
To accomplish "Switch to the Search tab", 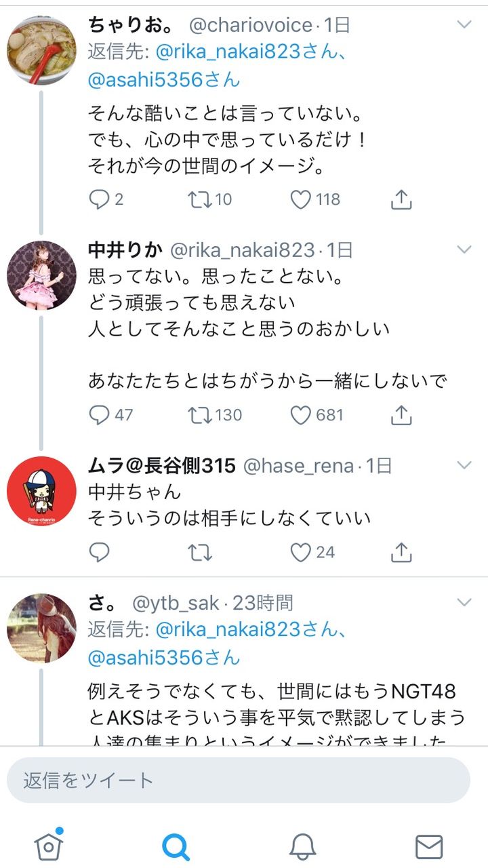I will click(x=176, y=846).
